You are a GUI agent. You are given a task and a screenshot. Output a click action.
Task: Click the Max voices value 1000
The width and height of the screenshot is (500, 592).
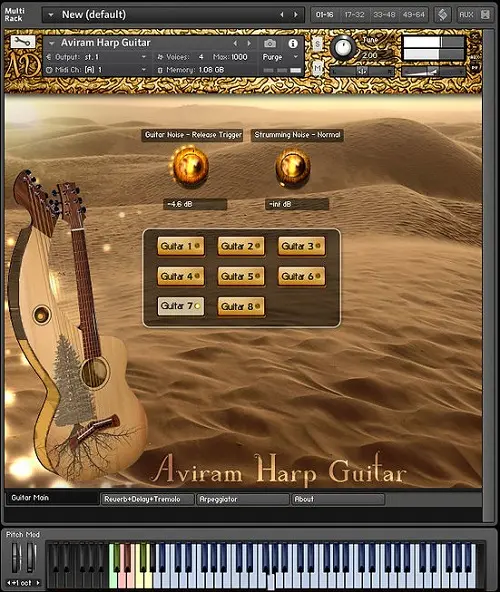[x=239, y=57]
